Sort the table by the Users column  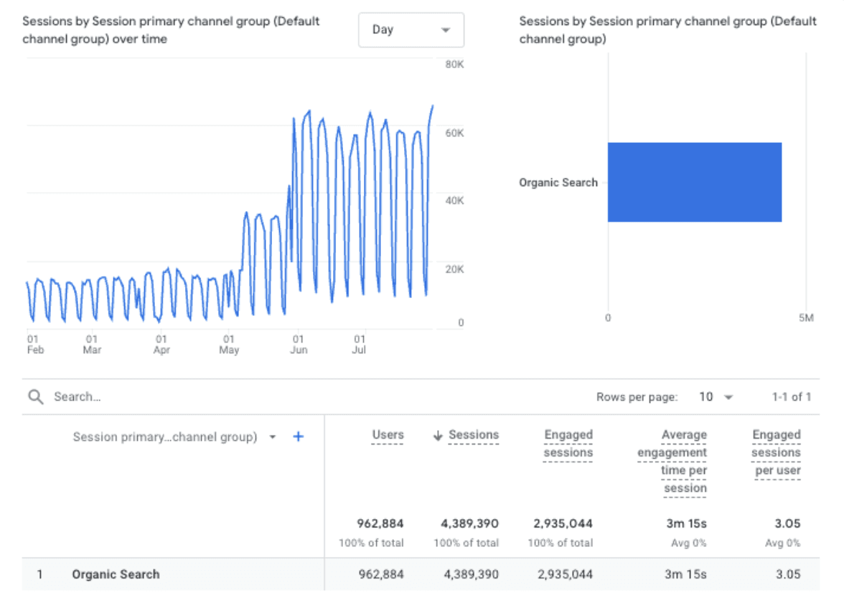388,434
